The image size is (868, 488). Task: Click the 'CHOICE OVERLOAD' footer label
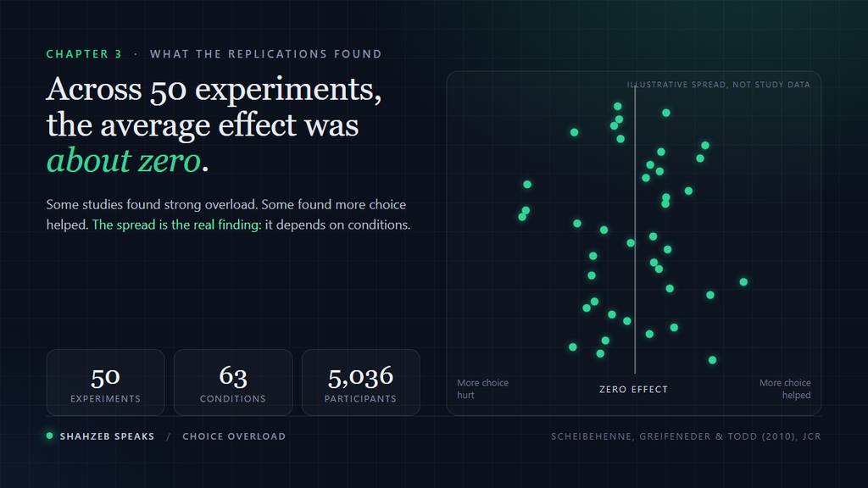pyautogui.click(x=234, y=436)
